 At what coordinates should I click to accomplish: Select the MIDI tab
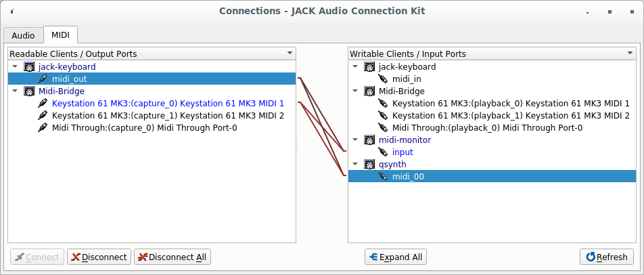60,35
